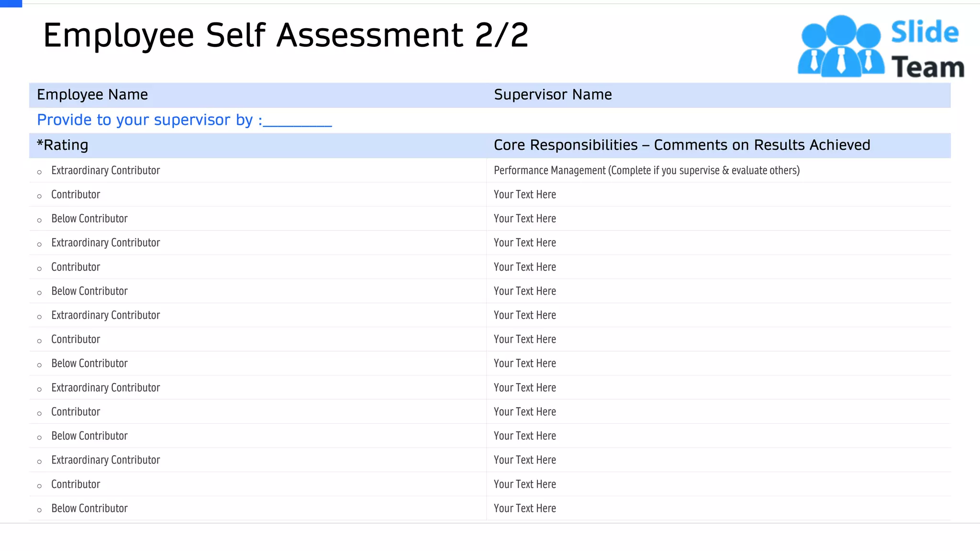Select the second 'Contributor' rating bullet
The image size is (980, 551).
point(40,269)
